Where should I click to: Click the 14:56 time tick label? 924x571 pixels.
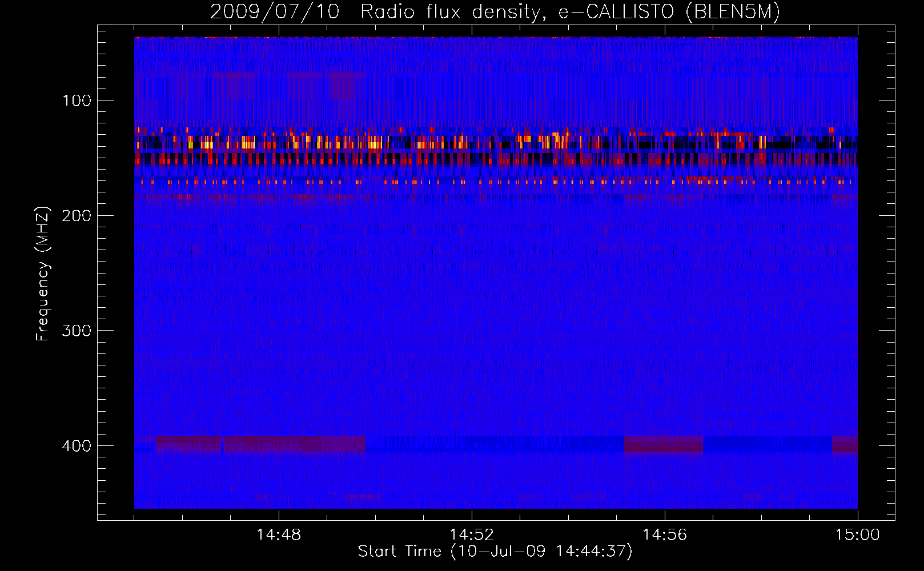click(x=665, y=535)
